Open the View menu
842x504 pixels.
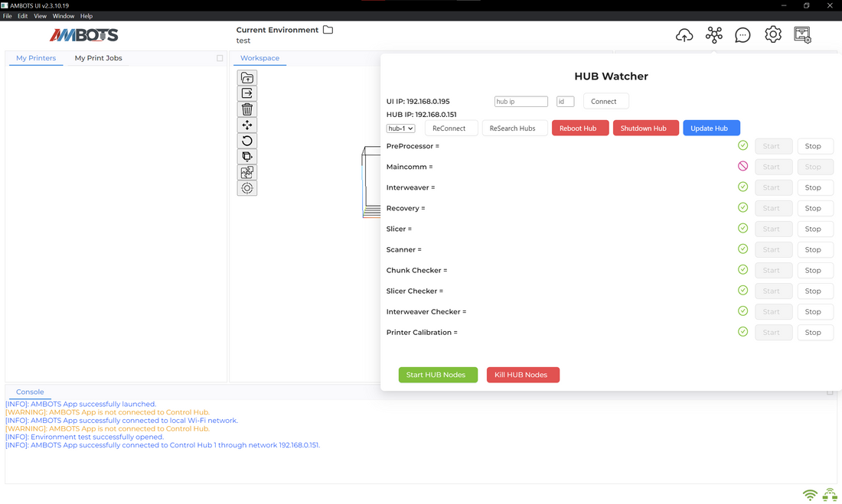(x=41, y=16)
